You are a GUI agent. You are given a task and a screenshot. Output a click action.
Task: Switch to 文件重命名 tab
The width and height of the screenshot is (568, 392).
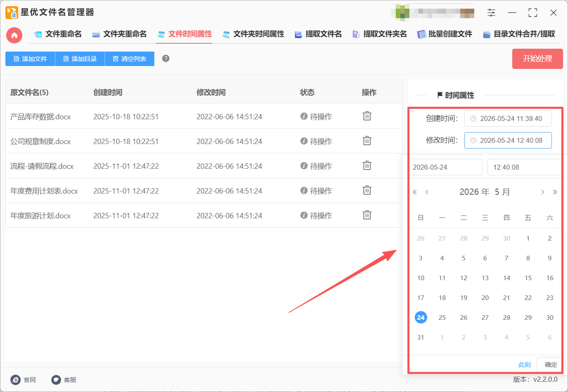58,34
